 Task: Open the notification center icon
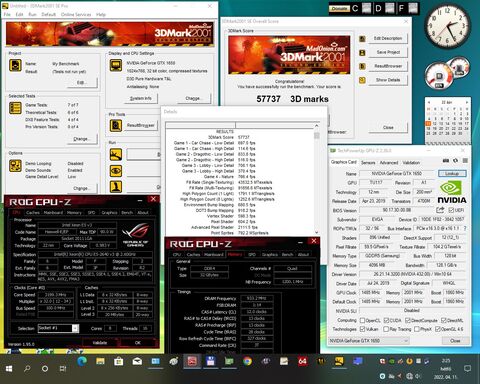coord(467,368)
